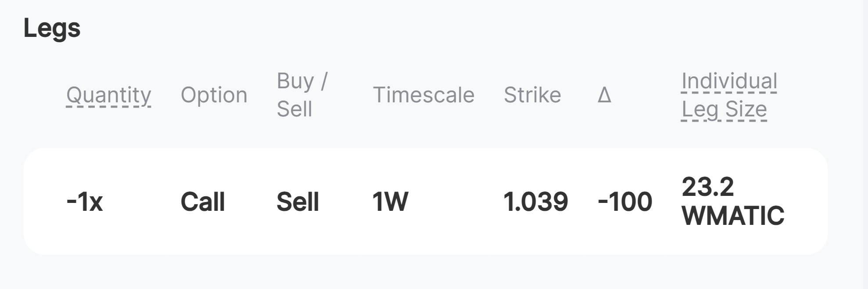Viewport: 868px width, 289px height.
Task: Click the Δ delta column header
Action: (604, 95)
